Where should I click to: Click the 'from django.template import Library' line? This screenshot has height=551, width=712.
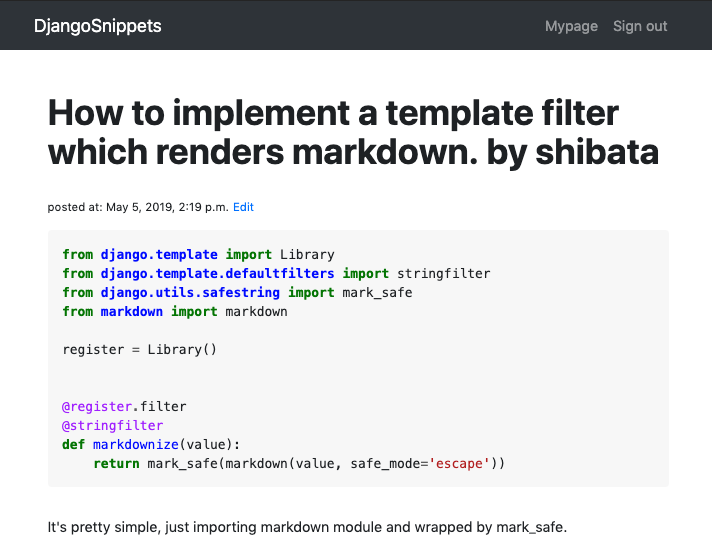point(198,254)
